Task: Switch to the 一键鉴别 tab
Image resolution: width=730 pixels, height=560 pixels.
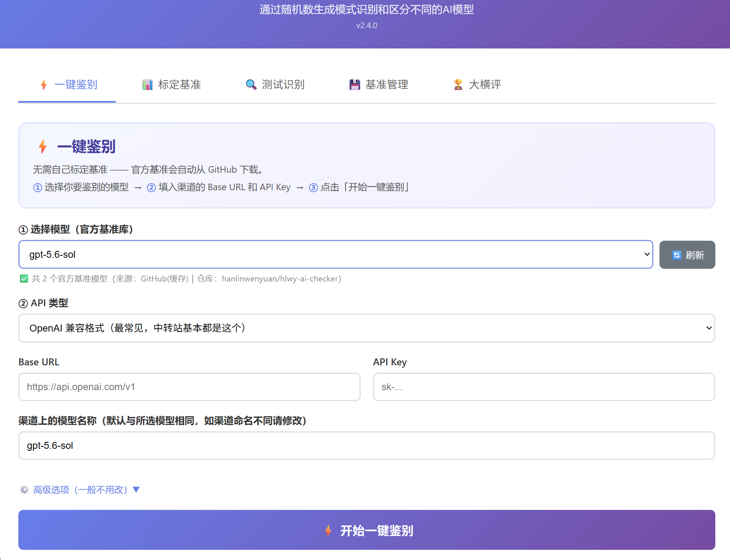Action: (67, 84)
